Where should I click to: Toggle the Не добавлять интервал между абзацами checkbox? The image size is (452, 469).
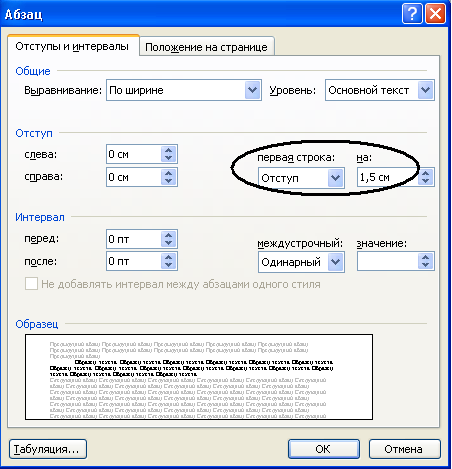point(31,284)
